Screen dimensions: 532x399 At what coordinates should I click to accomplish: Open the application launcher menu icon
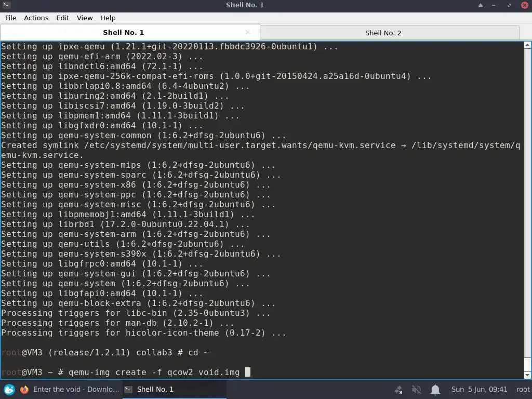(x=9, y=390)
